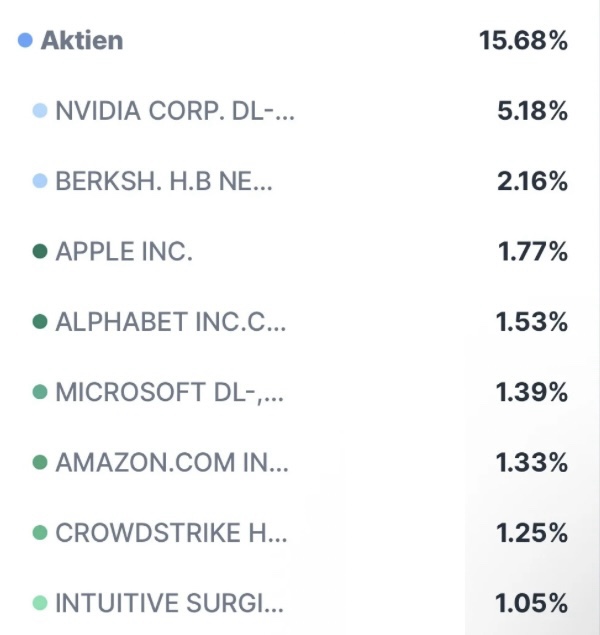Open the CROWDSTRIKE H... position
This screenshot has height=635, width=600.
(171, 533)
